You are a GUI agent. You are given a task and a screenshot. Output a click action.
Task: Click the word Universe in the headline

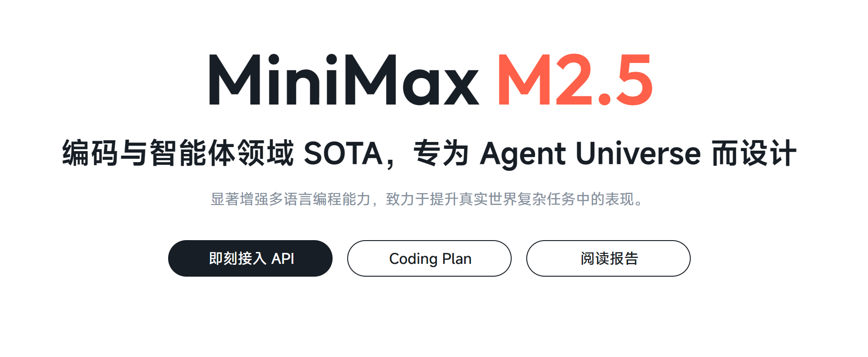pos(638,153)
